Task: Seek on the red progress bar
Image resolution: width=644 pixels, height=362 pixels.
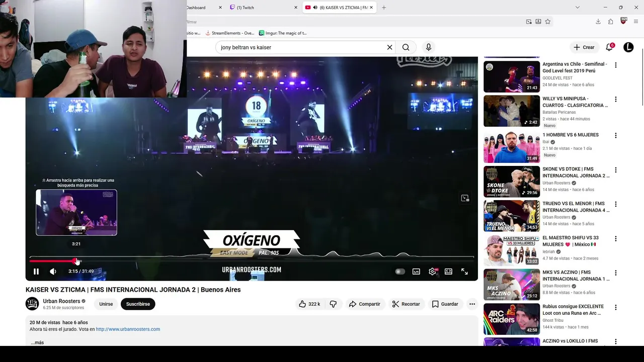Action: 252,261
